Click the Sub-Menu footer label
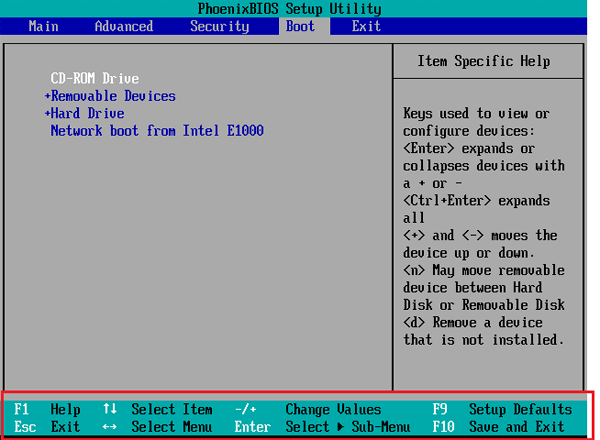The image size is (600, 440). click(x=381, y=427)
